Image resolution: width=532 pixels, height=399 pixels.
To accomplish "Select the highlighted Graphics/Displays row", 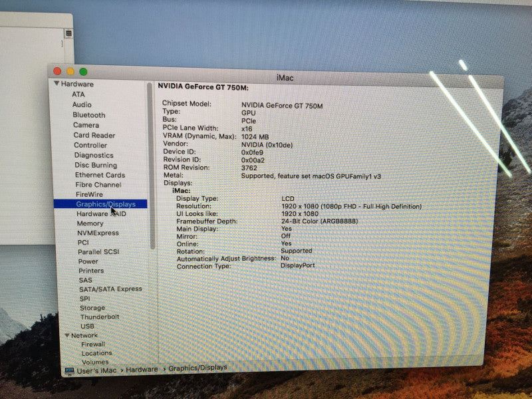I will tap(100, 204).
